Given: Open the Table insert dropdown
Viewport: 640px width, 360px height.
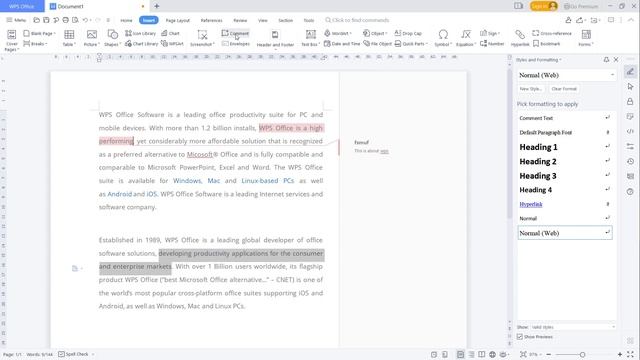Looking at the screenshot, I should click(69, 38).
